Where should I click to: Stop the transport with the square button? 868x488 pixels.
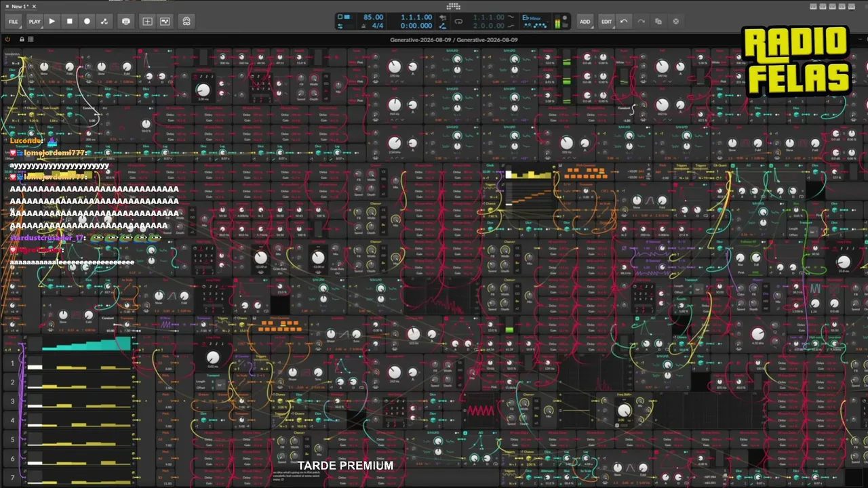(x=69, y=22)
